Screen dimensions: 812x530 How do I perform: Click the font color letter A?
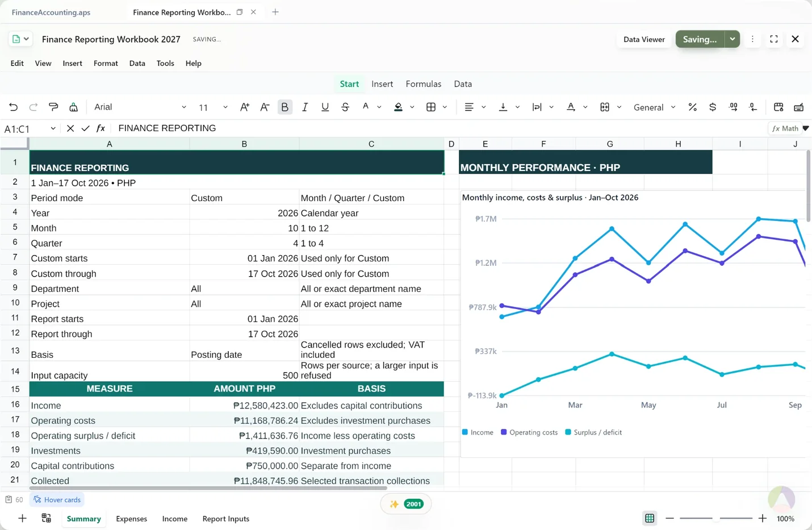click(x=366, y=106)
